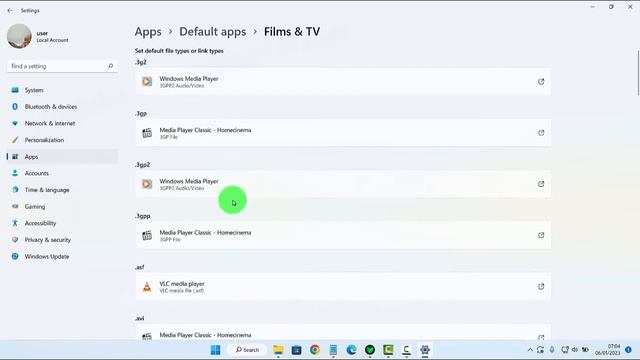Screen dimensions: 640x360
Task: Click Apps in the breadcrumb
Action: 148,32
